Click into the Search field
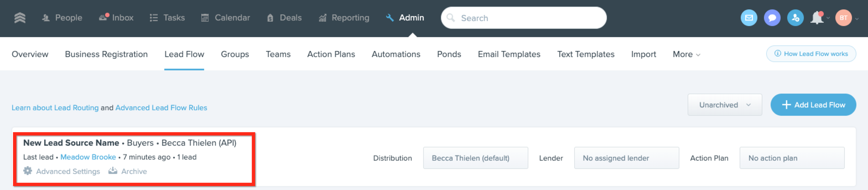The width and height of the screenshot is (868, 190). click(524, 18)
